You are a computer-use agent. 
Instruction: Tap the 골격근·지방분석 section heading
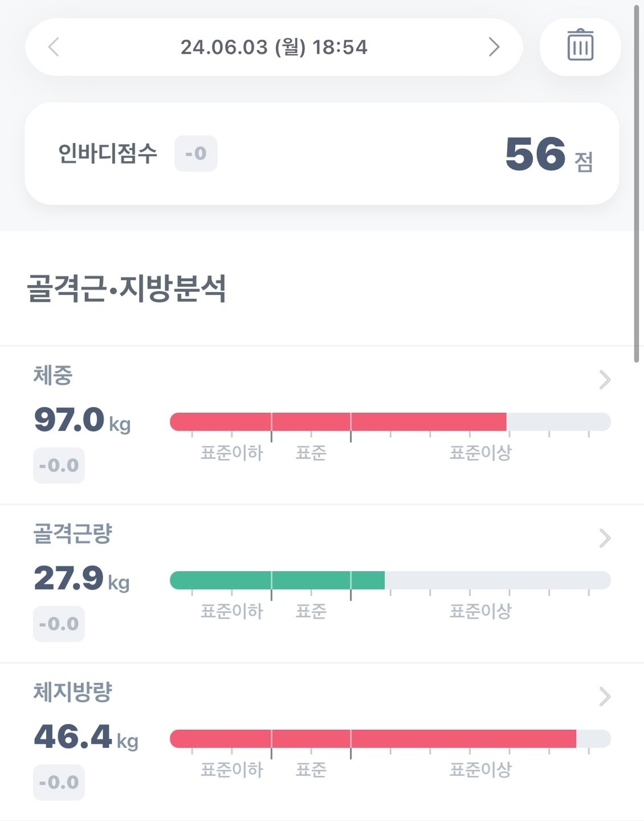point(127,288)
